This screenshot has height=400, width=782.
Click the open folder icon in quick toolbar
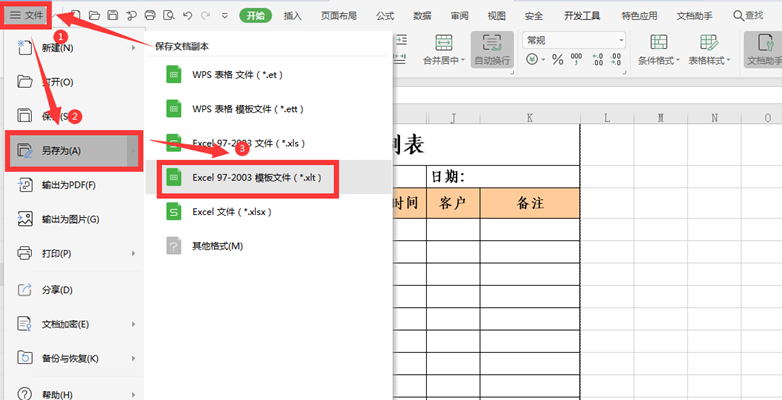94,15
